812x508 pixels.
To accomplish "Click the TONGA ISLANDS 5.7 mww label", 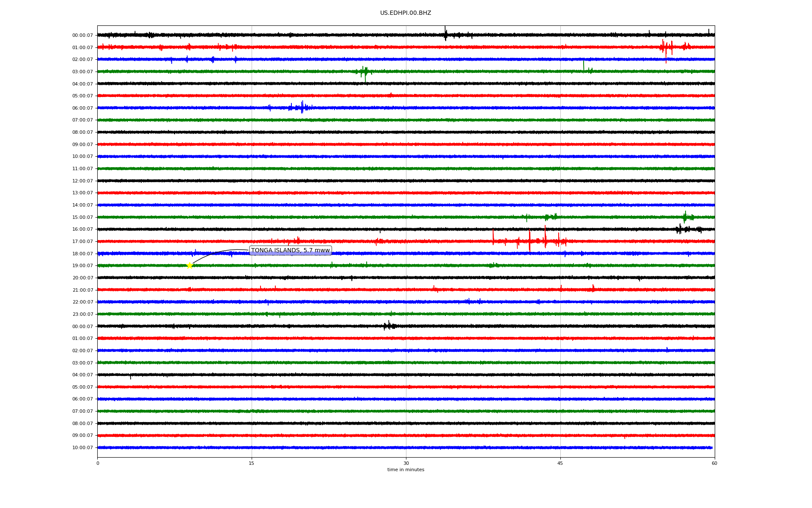I will click(290, 250).
